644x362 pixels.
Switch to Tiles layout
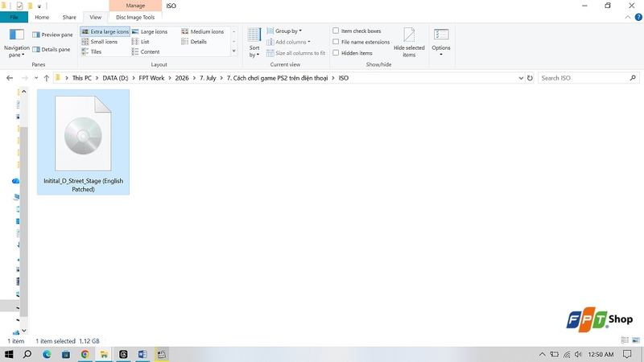click(92, 51)
